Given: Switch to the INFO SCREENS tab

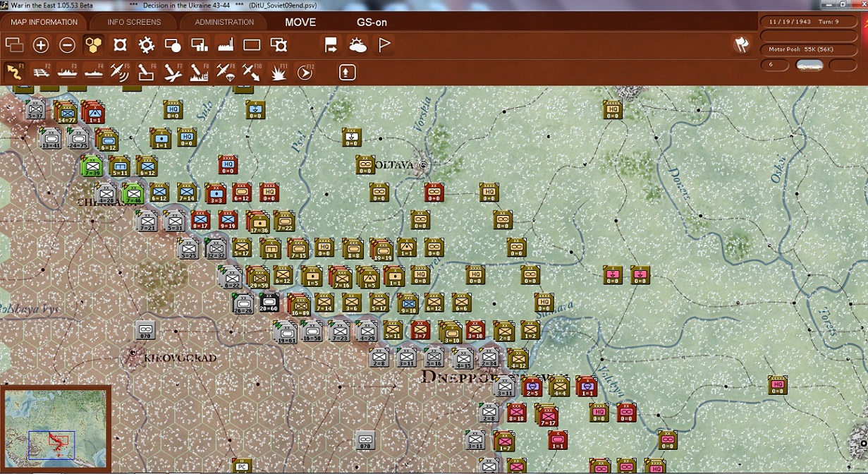Looking at the screenshot, I should (x=134, y=22).
